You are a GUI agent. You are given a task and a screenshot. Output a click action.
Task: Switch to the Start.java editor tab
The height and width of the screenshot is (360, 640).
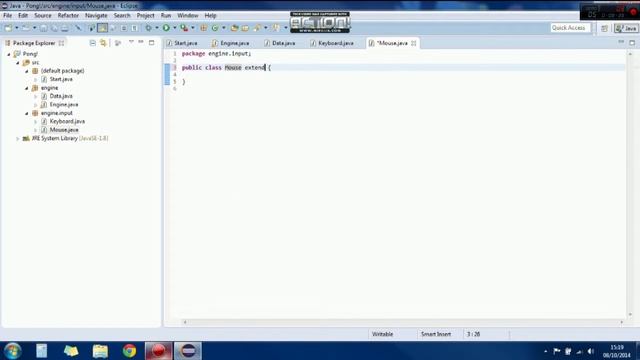pyautogui.click(x=182, y=43)
